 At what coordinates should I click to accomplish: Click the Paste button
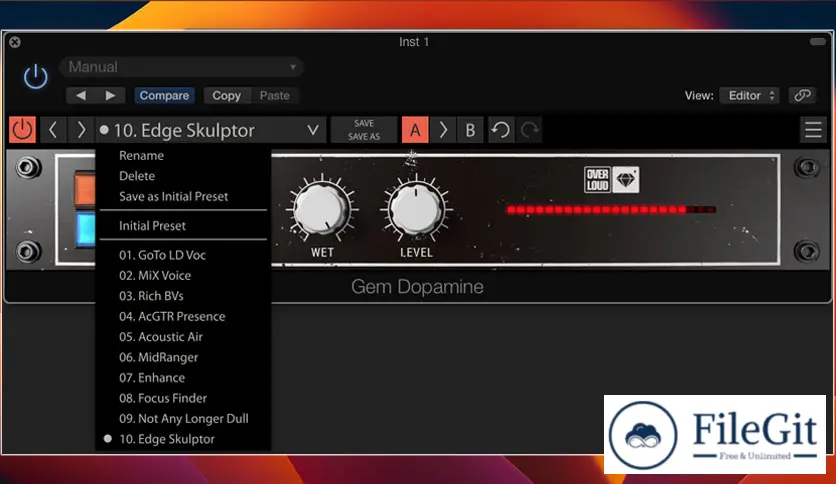pyautogui.click(x=275, y=95)
